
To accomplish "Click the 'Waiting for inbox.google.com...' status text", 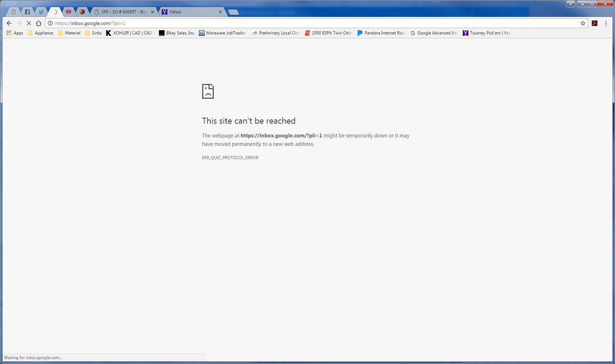I will point(33,357).
